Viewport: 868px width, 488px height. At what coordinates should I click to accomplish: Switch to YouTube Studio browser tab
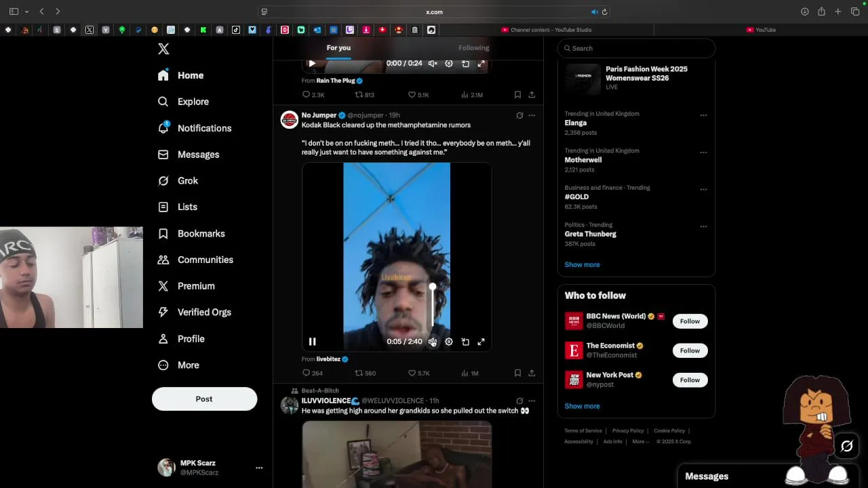tap(547, 30)
